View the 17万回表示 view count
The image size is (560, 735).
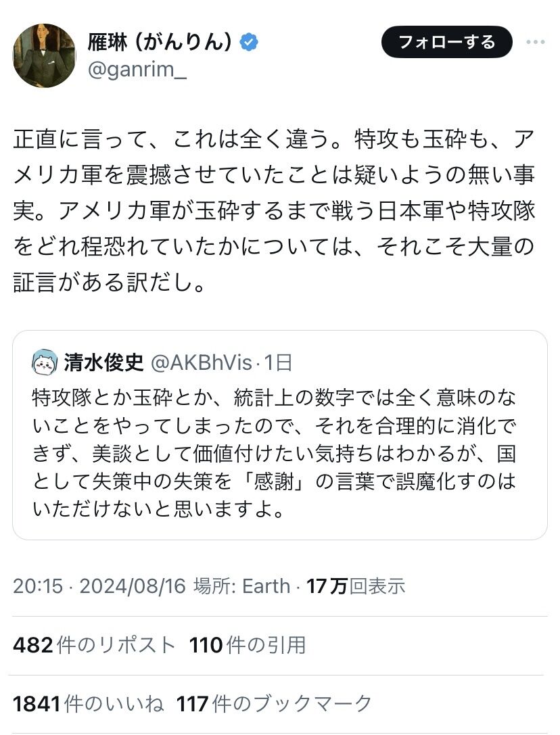tap(356, 586)
